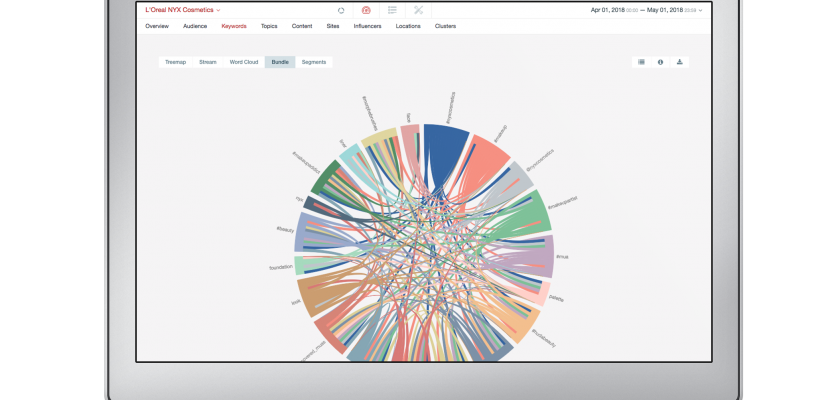This screenshot has width=840, height=400.
Task: Download the chart using download icon
Action: click(x=680, y=62)
